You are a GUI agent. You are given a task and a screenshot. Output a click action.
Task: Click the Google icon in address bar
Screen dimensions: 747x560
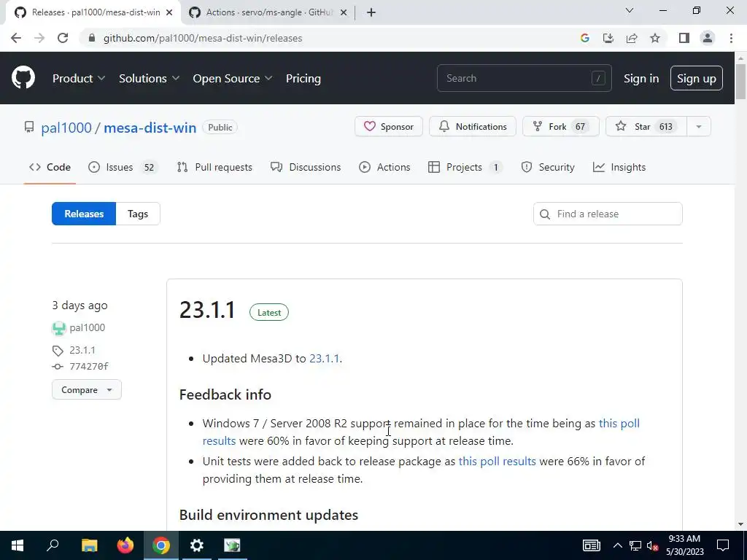tap(584, 38)
